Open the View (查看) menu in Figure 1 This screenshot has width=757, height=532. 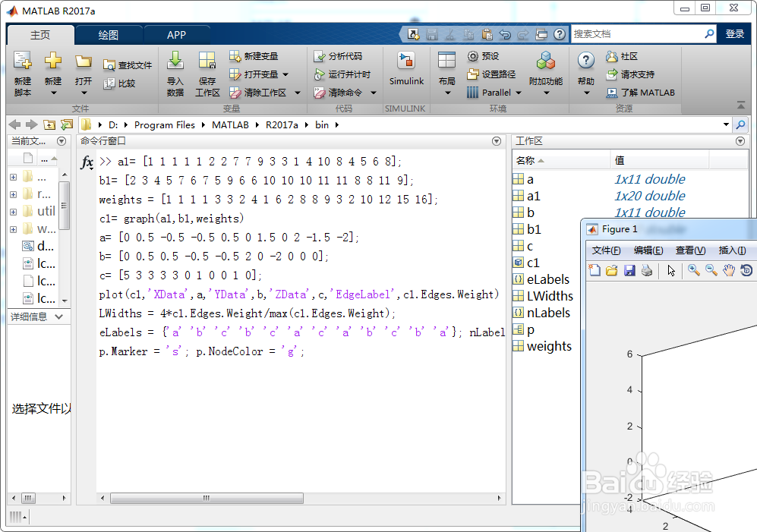click(x=690, y=250)
